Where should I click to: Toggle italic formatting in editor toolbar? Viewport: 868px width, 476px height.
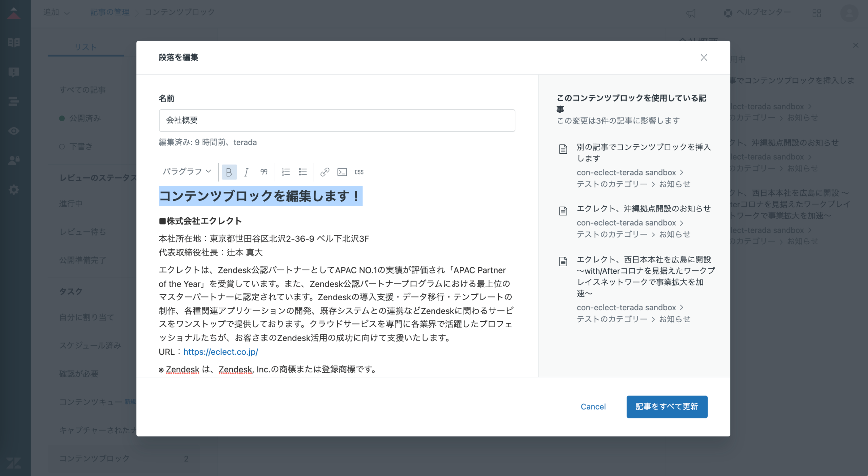pos(246,172)
